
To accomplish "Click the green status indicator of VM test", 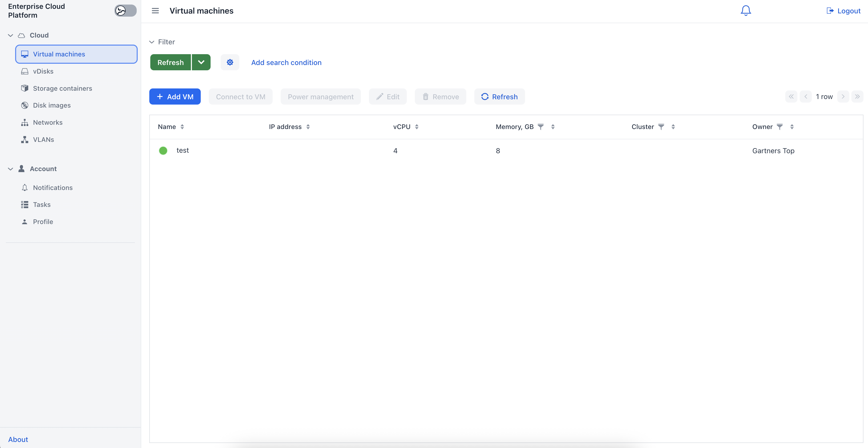I will (x=163, y=150).
